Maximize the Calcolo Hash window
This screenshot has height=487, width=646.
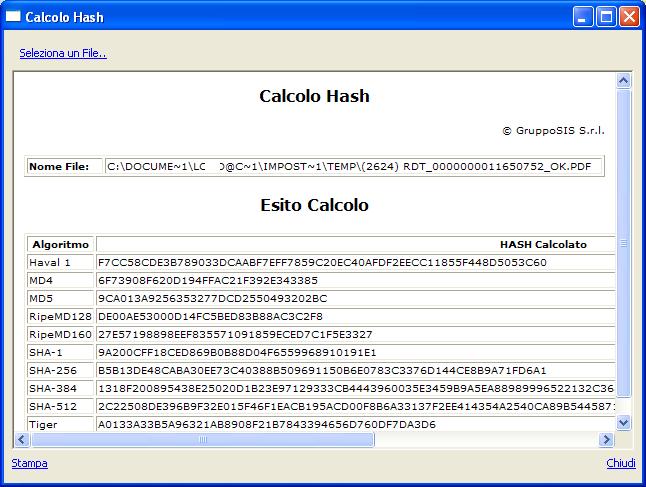pos(606,17)
